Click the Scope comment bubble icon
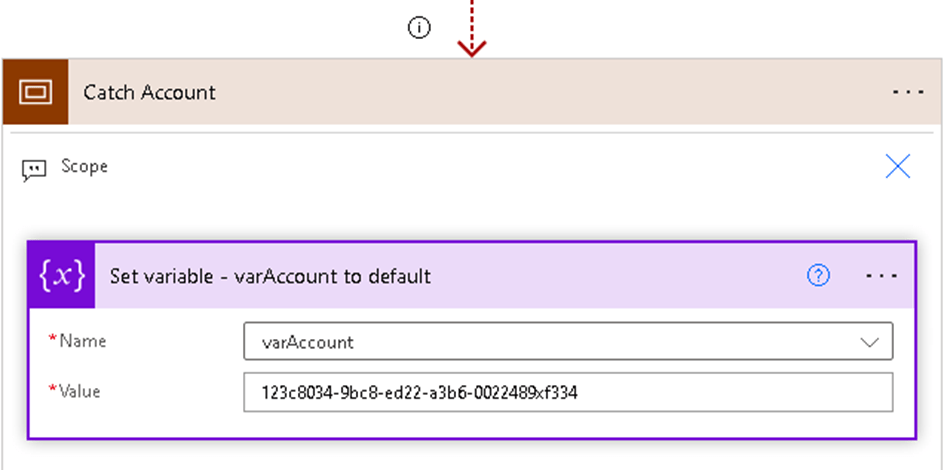Image resolution: width=944 pixels, height=470 pixels. [x=34, y=168]
